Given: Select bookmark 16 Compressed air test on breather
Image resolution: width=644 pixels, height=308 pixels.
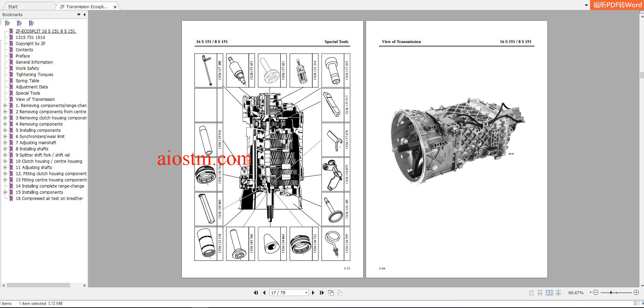Looking at the screenshot, I should pyautogui.click(x=49, y=199).
